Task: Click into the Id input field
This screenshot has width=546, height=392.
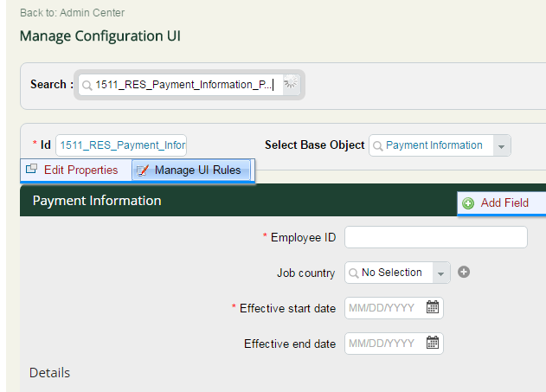Action: point(121,145)
